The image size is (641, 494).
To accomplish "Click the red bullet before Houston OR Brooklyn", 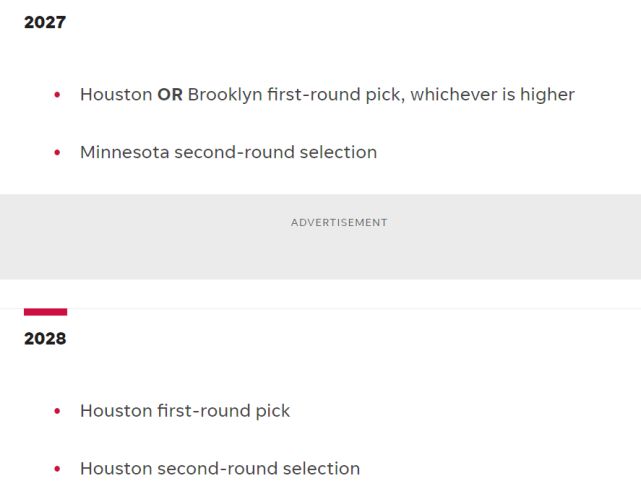I will pyautogui.click(x=57, y=95).
